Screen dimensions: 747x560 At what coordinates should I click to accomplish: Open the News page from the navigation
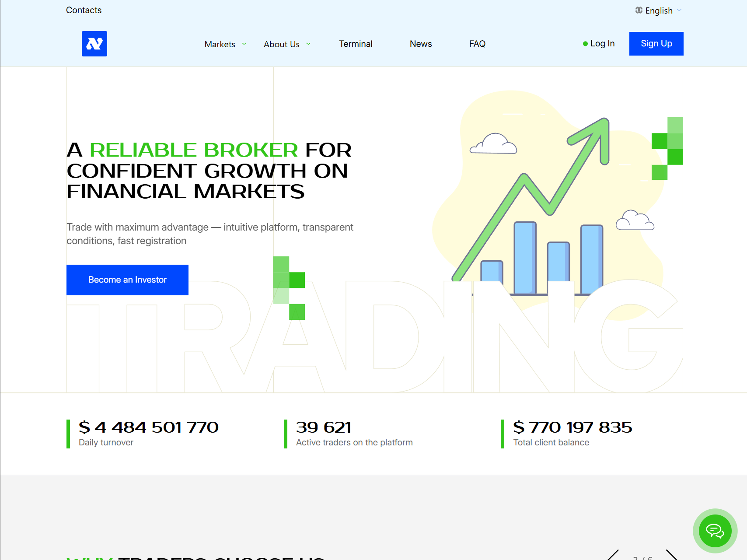click(420, 44)
